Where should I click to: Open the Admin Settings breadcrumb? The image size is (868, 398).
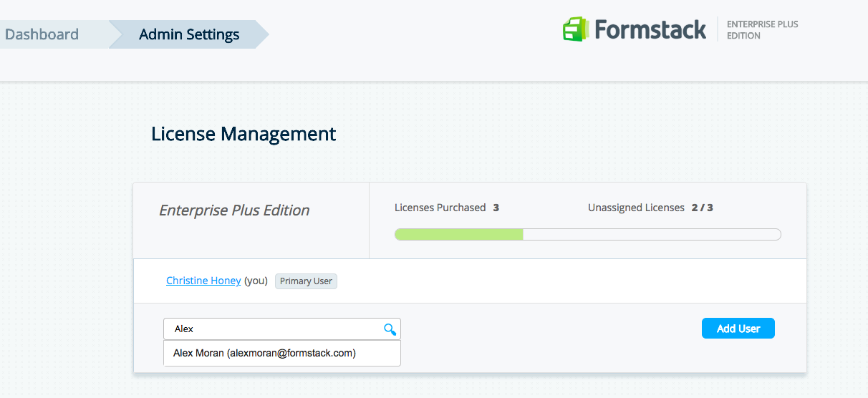[189, 34]
